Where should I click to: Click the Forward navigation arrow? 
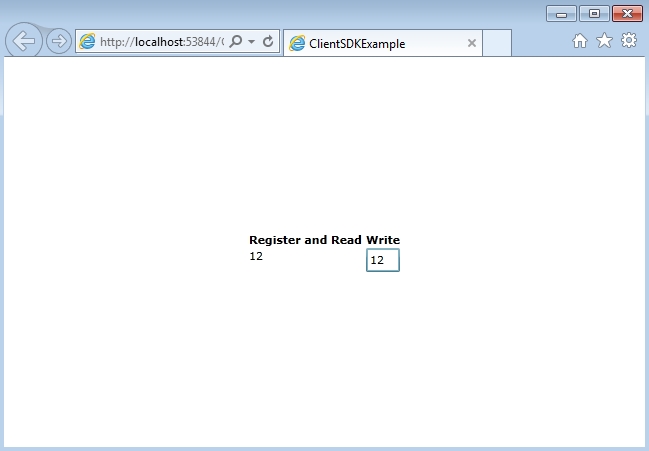59,41
